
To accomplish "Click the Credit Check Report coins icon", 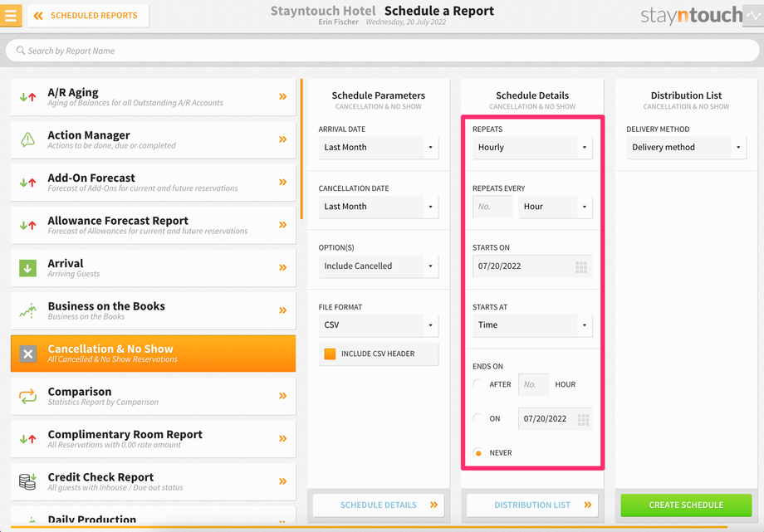I will (27, 481).
